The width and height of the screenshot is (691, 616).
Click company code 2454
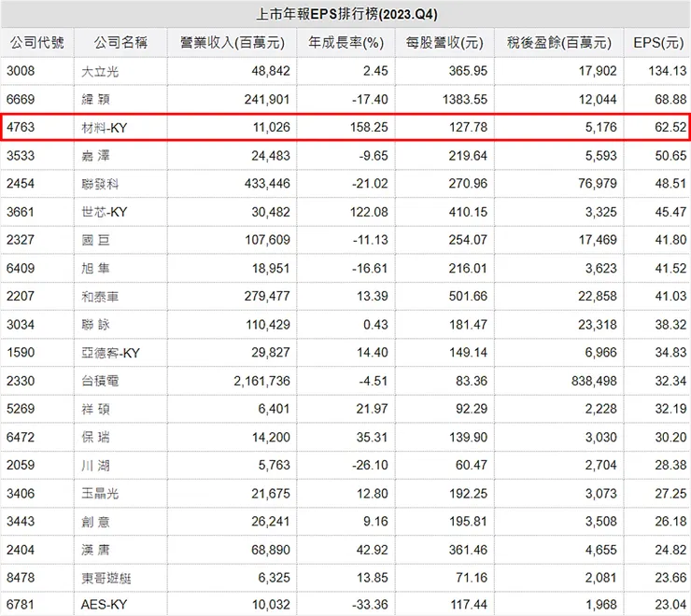pos(21,183)
